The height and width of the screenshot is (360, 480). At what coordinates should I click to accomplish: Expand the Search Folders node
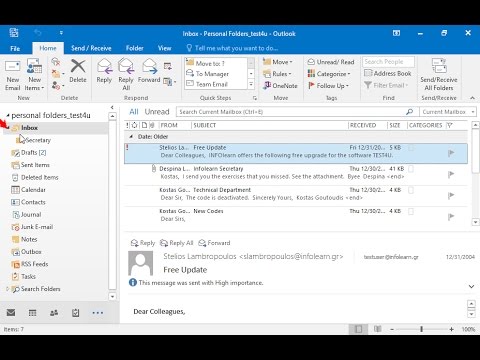click(7, 289)
